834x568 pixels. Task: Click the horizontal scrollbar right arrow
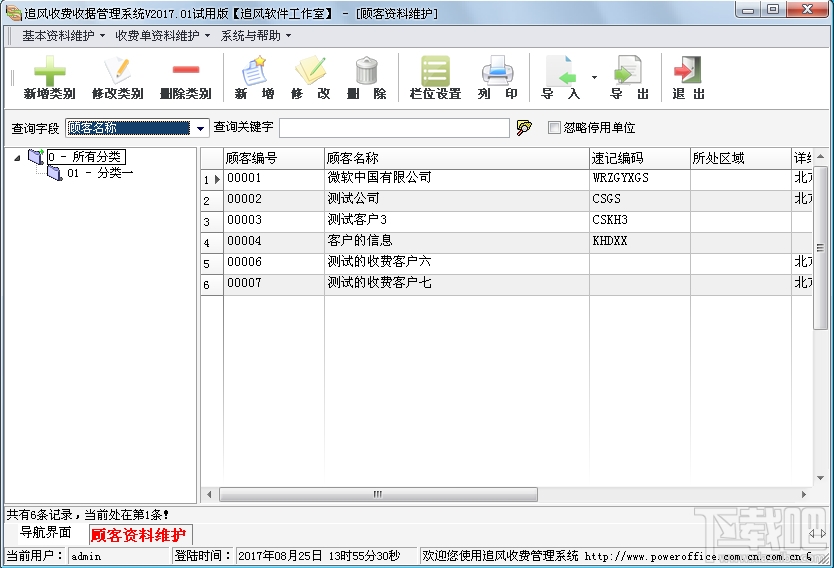tap(804, 495)
